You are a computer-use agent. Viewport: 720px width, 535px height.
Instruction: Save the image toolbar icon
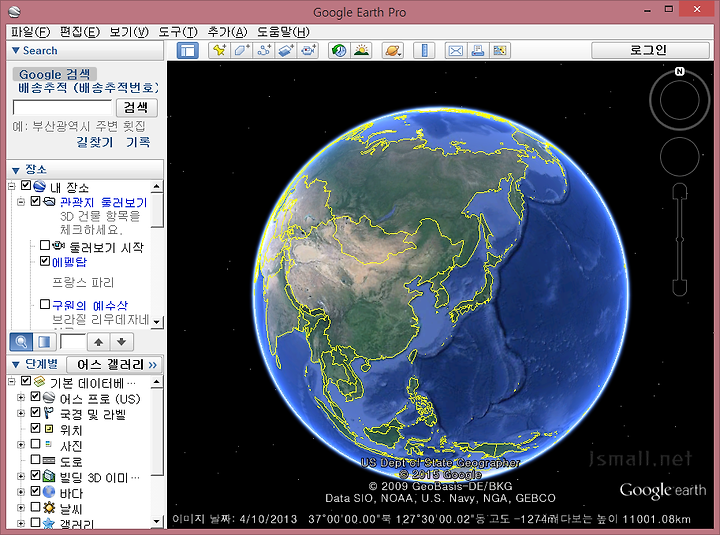coord(500,51)
